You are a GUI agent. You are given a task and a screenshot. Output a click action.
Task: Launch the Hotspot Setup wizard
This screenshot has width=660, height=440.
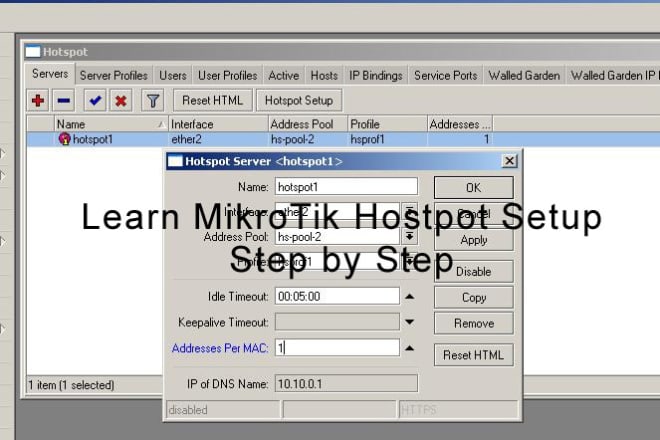pyautogui.click(x=299, y=101)
